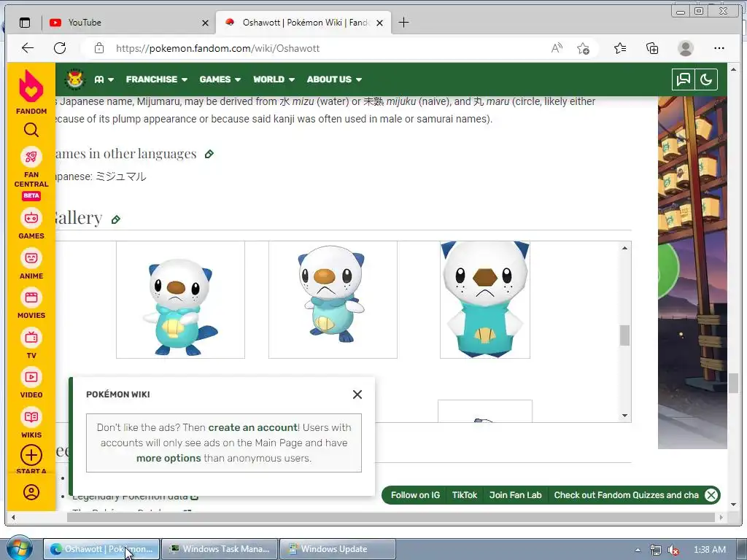The height and width of the screenshot is (560, 747).
Task: Click the address bar URL
Action: [x=217, y=48]
